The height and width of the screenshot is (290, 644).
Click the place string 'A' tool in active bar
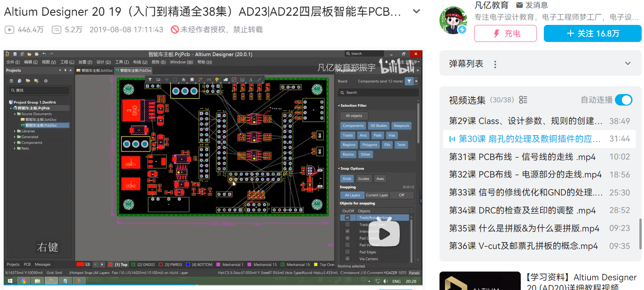click(x=251, y=79)
